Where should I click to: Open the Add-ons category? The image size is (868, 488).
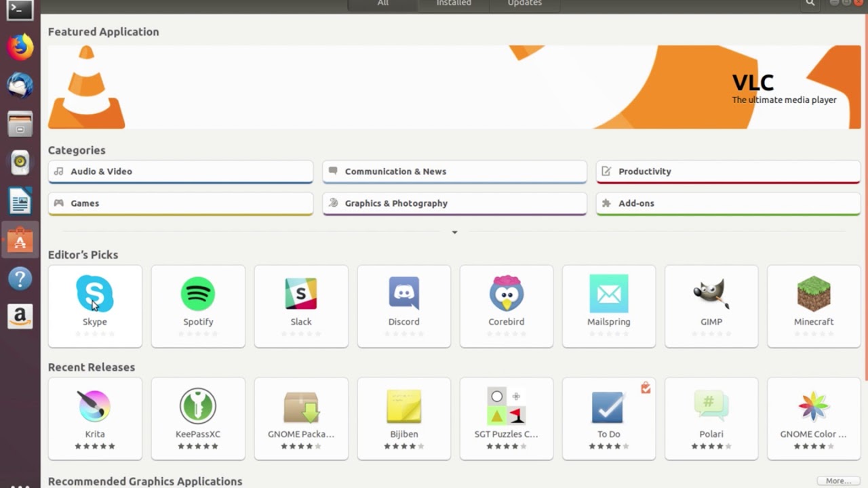pyautogui.click(x=728, y=203)
